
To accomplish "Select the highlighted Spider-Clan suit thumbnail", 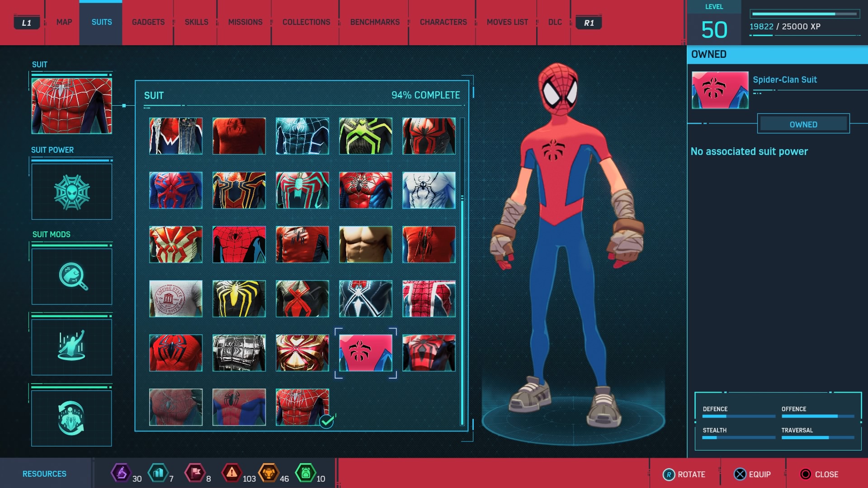I will pyautogui.click(x=366, y=353).
